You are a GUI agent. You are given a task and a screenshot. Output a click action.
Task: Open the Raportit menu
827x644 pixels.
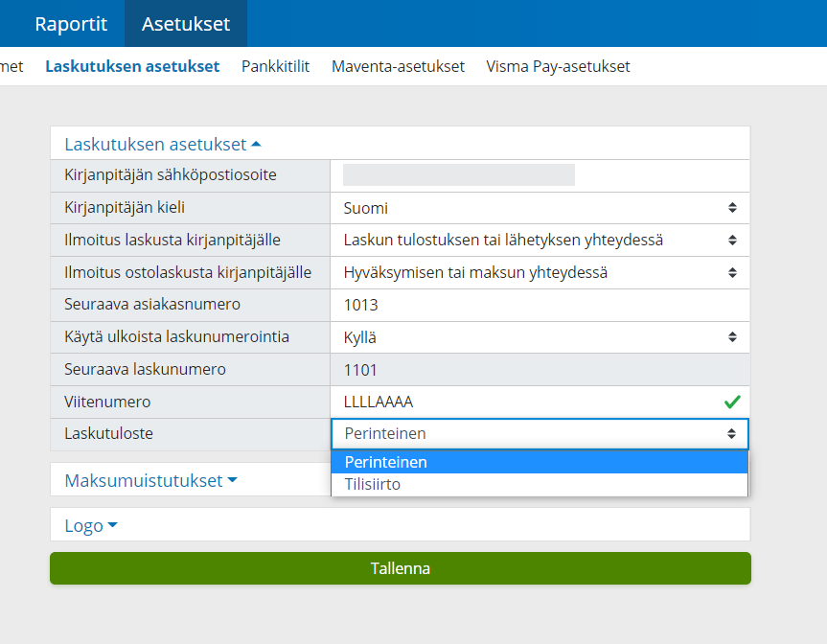71,24
